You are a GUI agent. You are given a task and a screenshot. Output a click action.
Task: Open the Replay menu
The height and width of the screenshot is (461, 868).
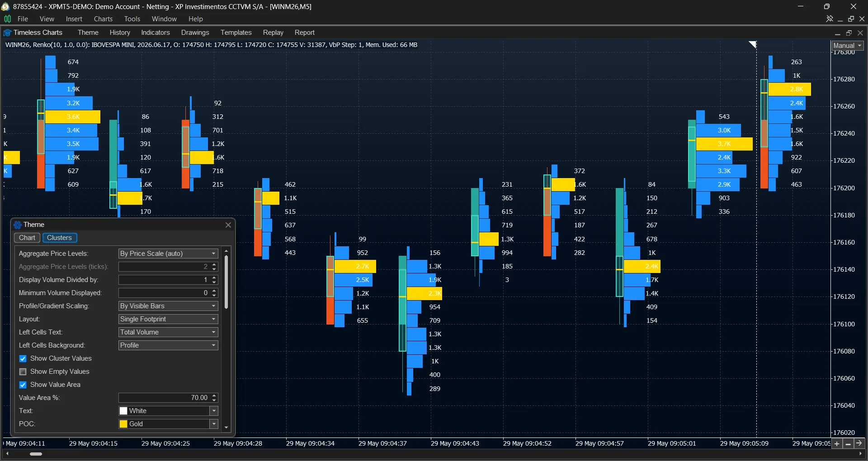point(273,33)
